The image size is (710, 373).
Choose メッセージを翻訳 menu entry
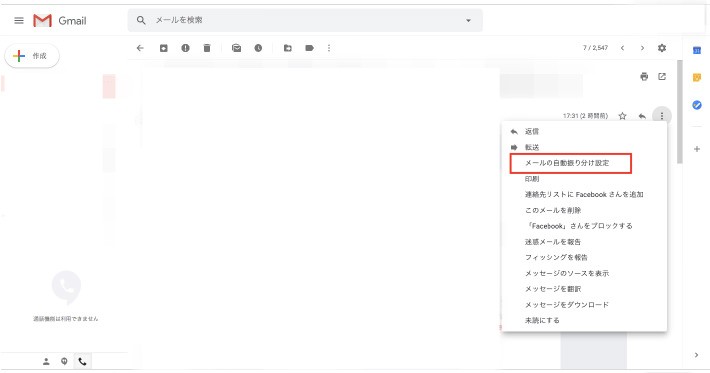(584, 289)
